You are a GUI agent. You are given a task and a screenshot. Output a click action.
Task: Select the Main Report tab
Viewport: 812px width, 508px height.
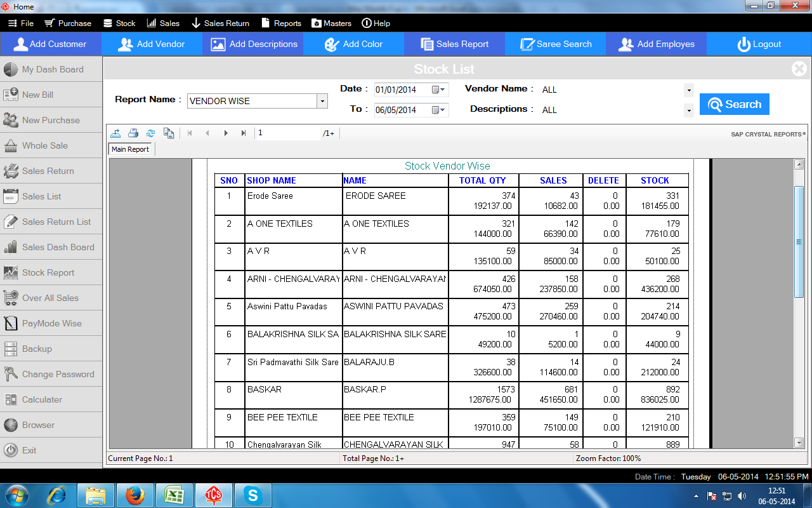tap(130, 149)
